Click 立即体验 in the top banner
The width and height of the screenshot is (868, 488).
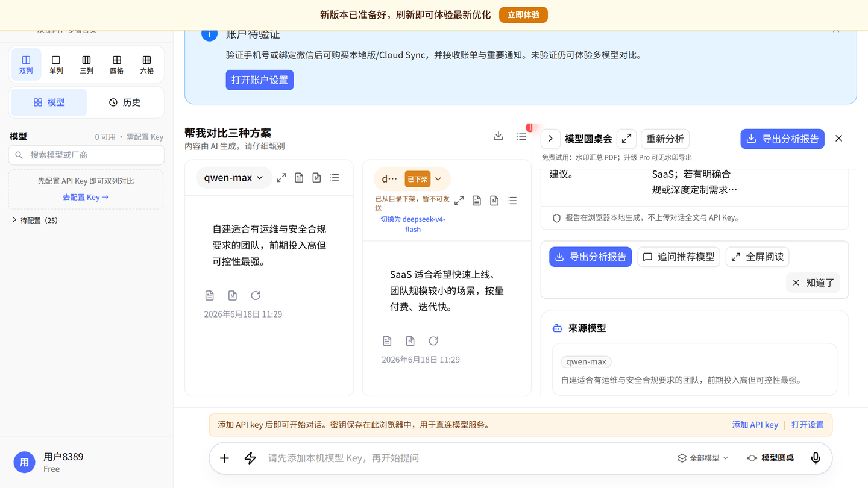[x=523, y=14]
